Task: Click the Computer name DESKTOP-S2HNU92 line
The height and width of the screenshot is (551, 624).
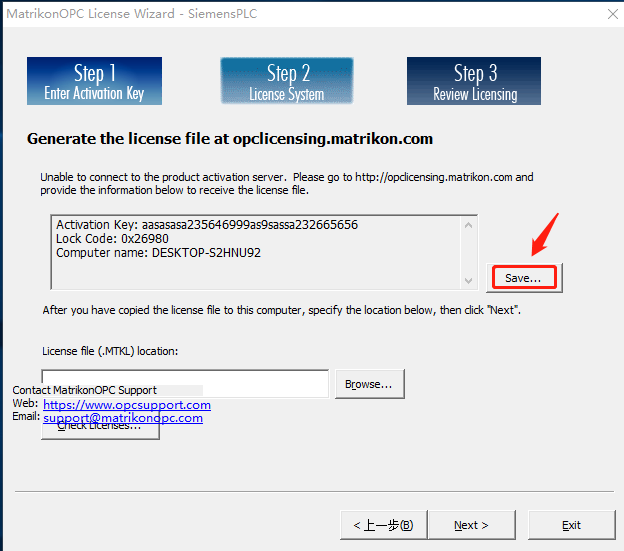Action: click(x=158, y=253)
